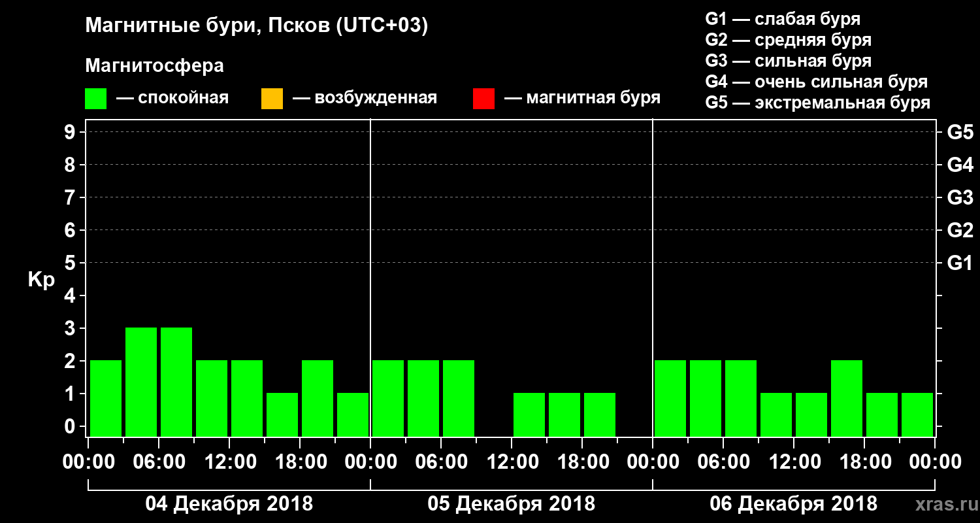Click the '04 Декабря 2018' date label
Screen dimensions: 980x523
tap(229, 504)
